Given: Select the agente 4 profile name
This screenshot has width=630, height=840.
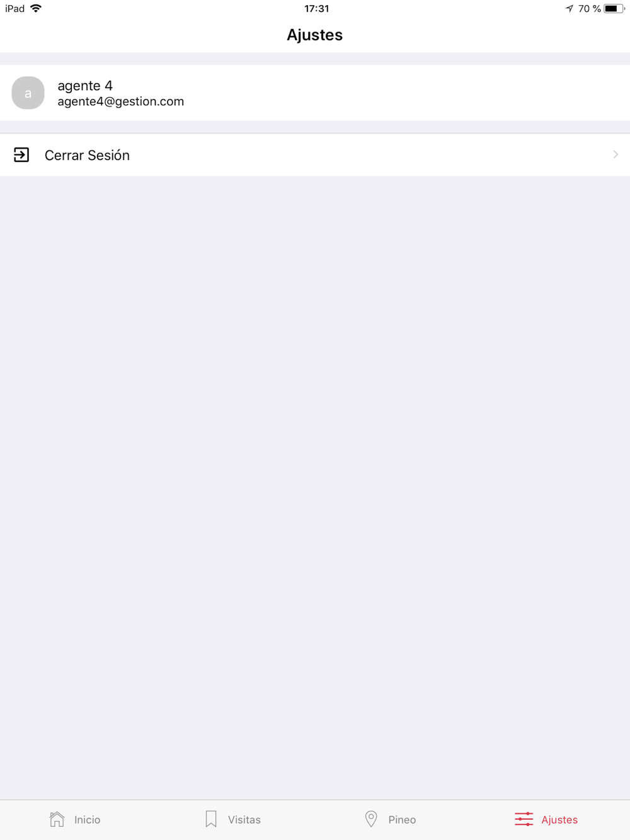Looking at the screenshot, I should click(x=85, y=86).
